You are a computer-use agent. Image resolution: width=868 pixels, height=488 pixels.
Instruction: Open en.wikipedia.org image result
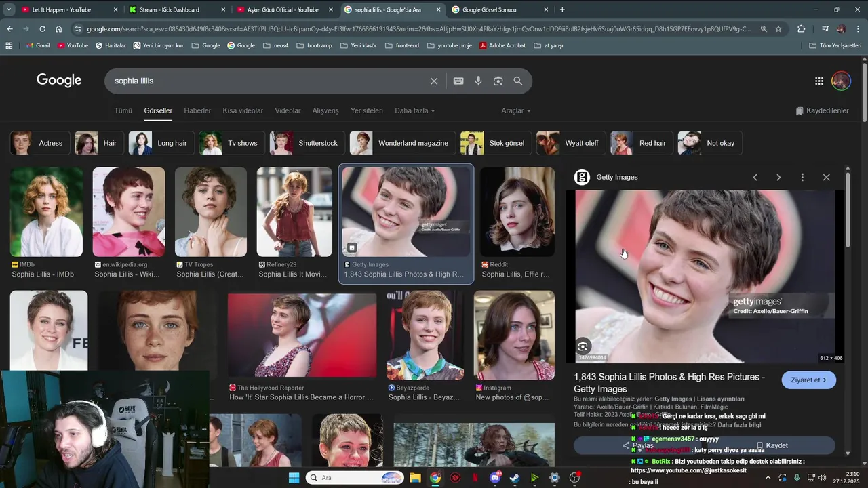[x=129, y=212]
